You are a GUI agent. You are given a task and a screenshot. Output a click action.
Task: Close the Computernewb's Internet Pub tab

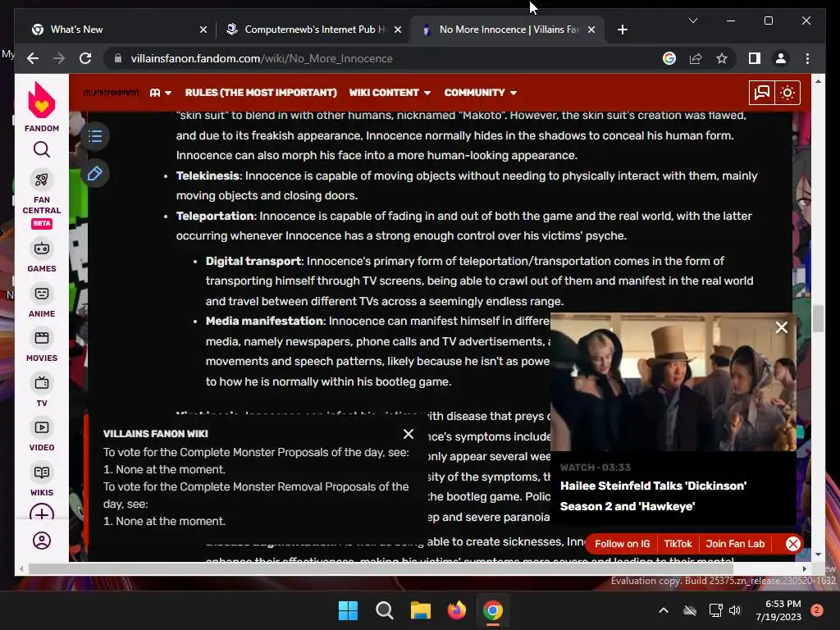coord(398,30)
